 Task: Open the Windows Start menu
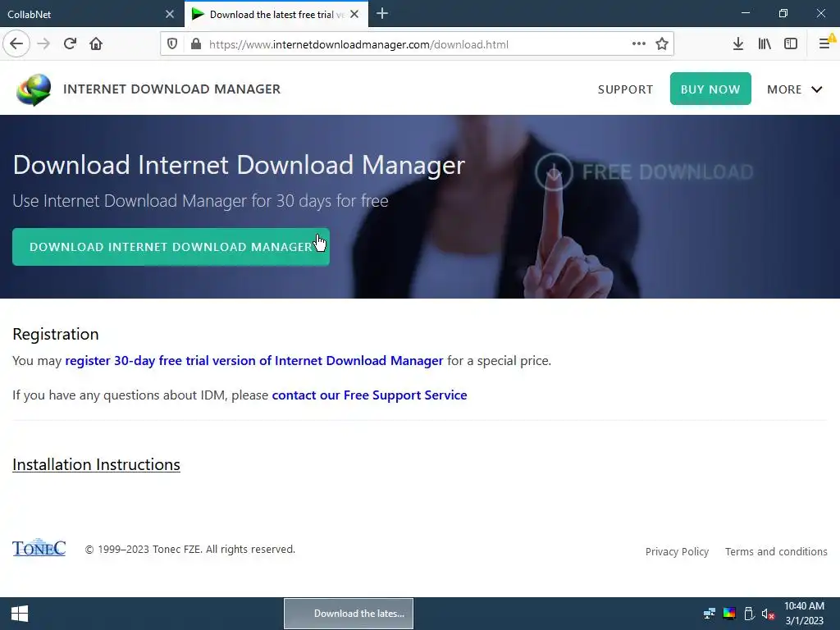click(20, 614)
